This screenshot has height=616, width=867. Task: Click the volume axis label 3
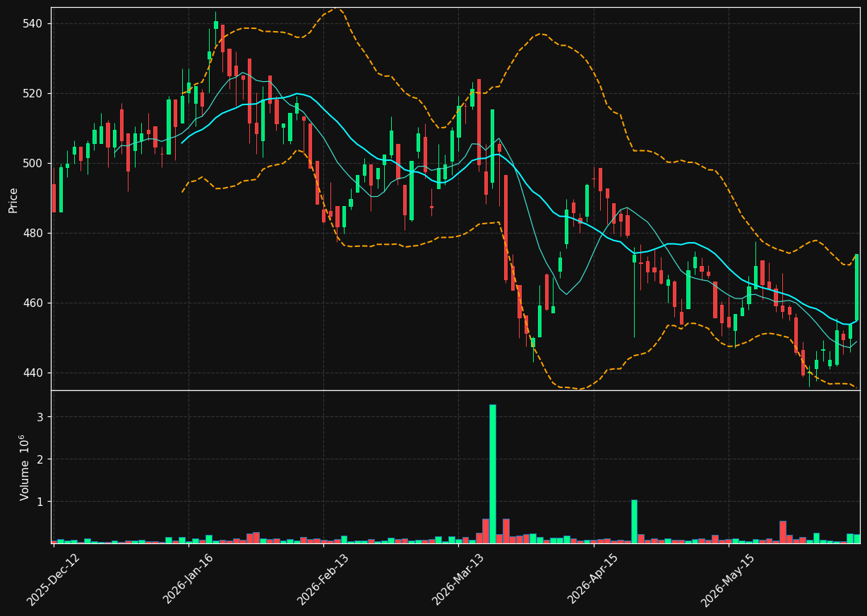tap(40, 418)
